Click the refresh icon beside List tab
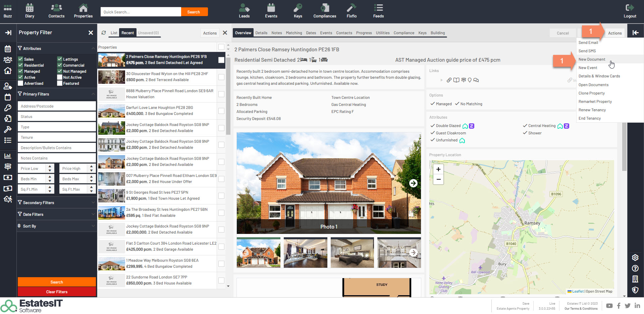Image resolution: width=644 pixels, height=314 pixels. 104,33
